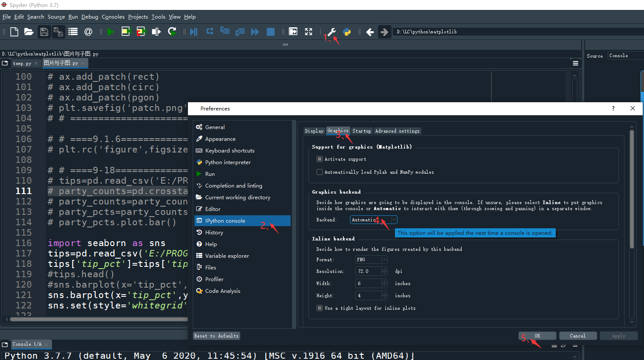Go back with the left arrow icon

pyautogui.click(x=370, y=32)
